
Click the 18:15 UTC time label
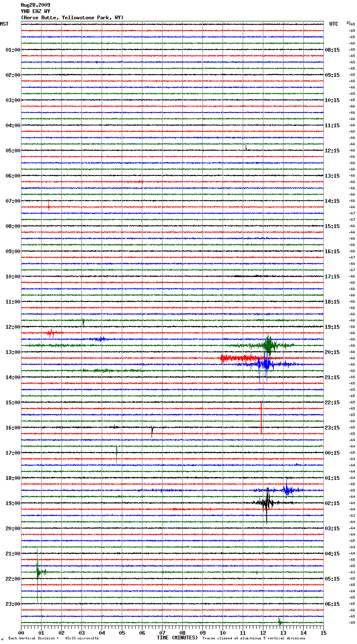332,302
